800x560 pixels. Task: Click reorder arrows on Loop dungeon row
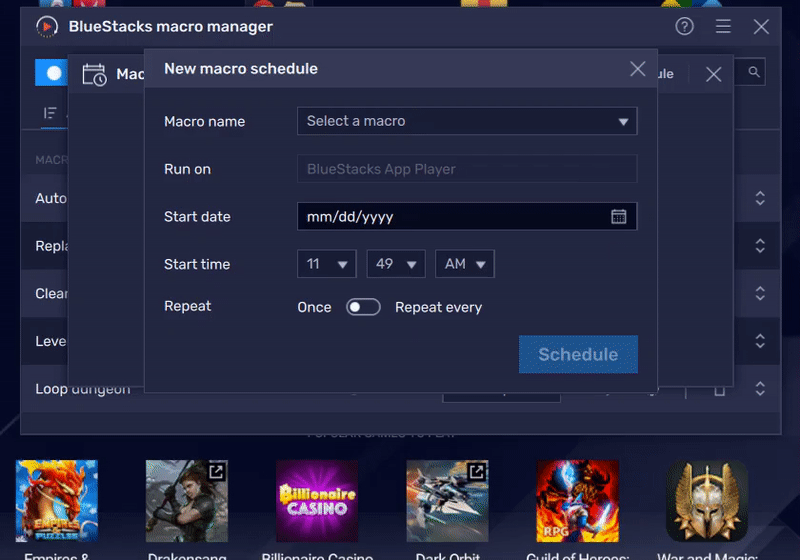pyautogui.click(x=760, y=389)
